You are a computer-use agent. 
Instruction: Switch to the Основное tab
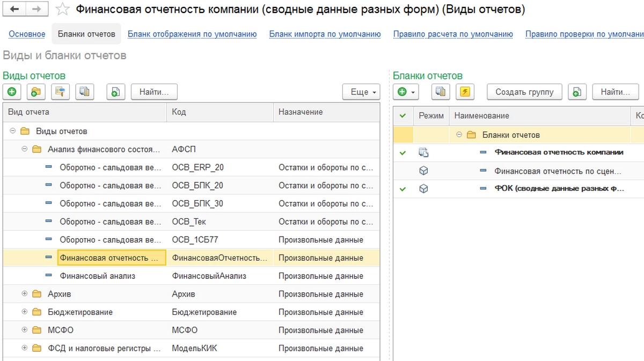pos(27,34)
